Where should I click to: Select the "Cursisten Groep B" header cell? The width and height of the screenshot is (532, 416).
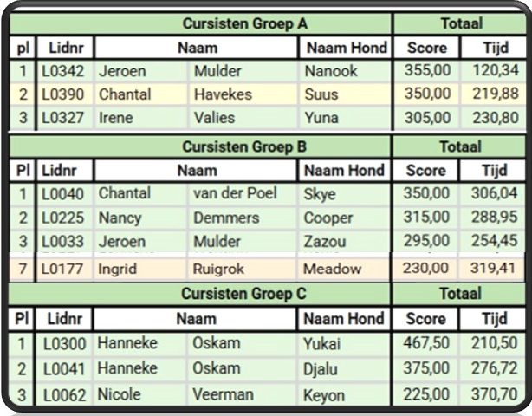(x=243, y=146)
